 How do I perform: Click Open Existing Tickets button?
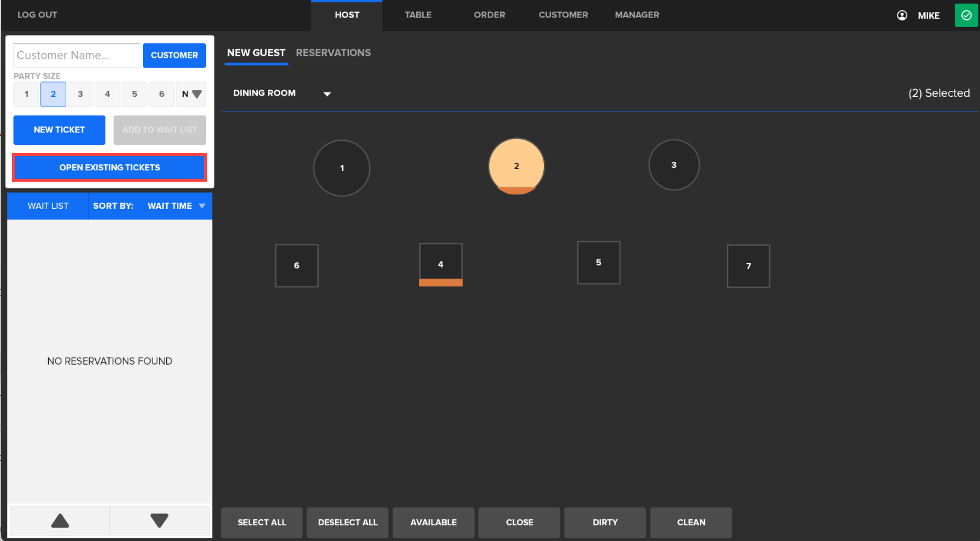point(110,168)
